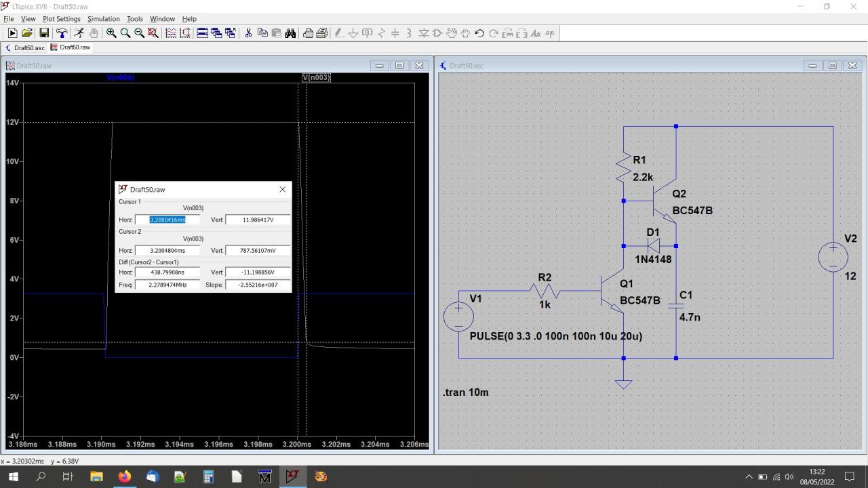Click the Print icon in toolbar

pos(309,33)
